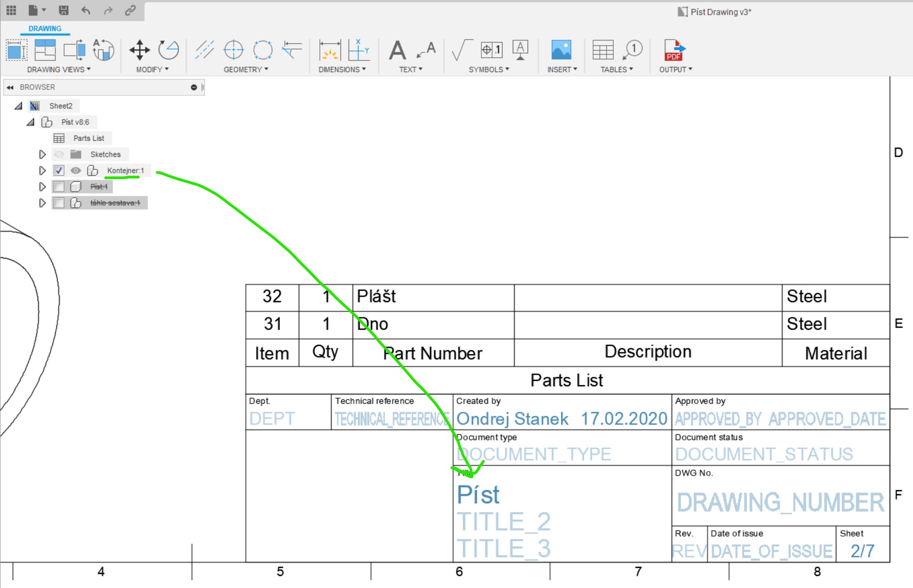
Task: Insert a Balloon from Tables panel
Action: click(x=633, y=49)
